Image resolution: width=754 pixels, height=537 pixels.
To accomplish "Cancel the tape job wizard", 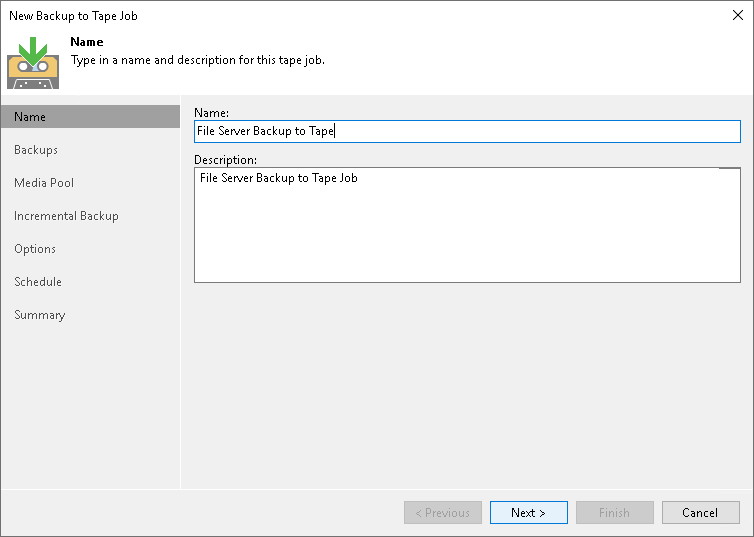I will pos(700,513).
